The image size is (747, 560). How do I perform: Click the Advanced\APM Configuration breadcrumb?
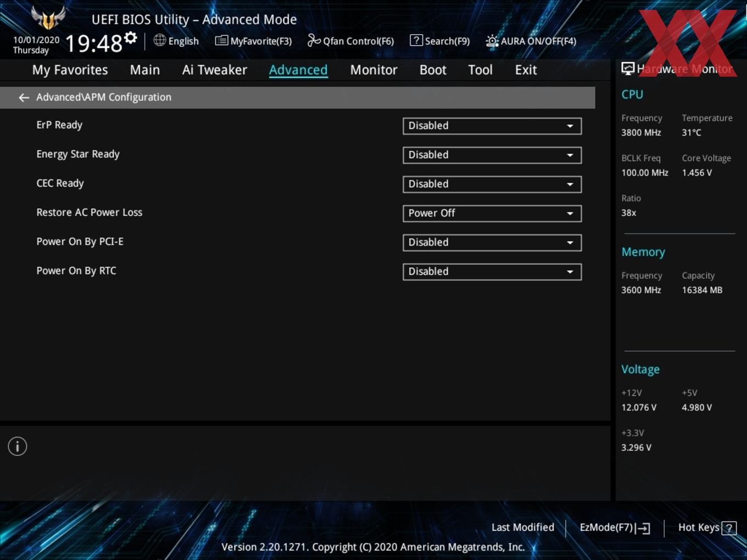(104, 97)
